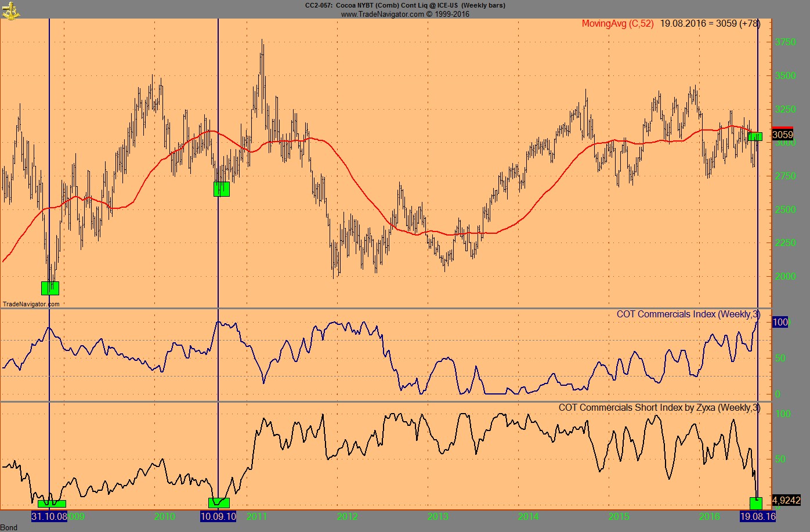810x532 pixels.
Task: Select the 31.10.08 date marker label
Action: pyautogui.click(x=49, y=516)
